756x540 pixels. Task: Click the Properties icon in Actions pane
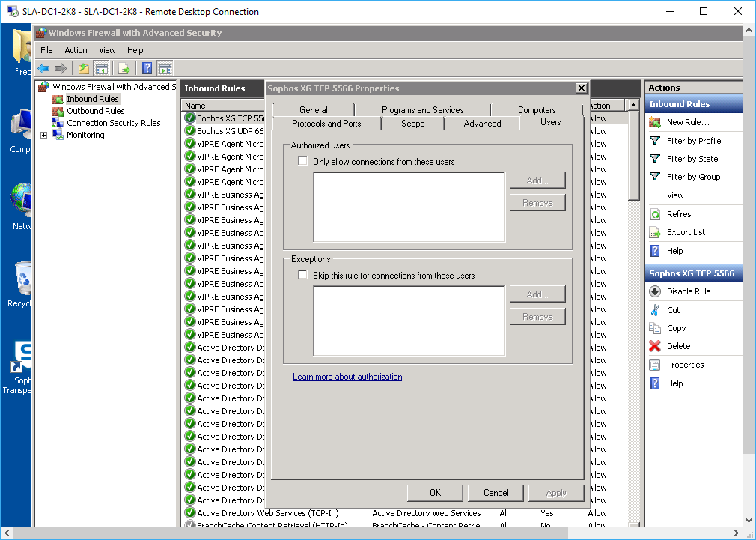pos(655,365)
